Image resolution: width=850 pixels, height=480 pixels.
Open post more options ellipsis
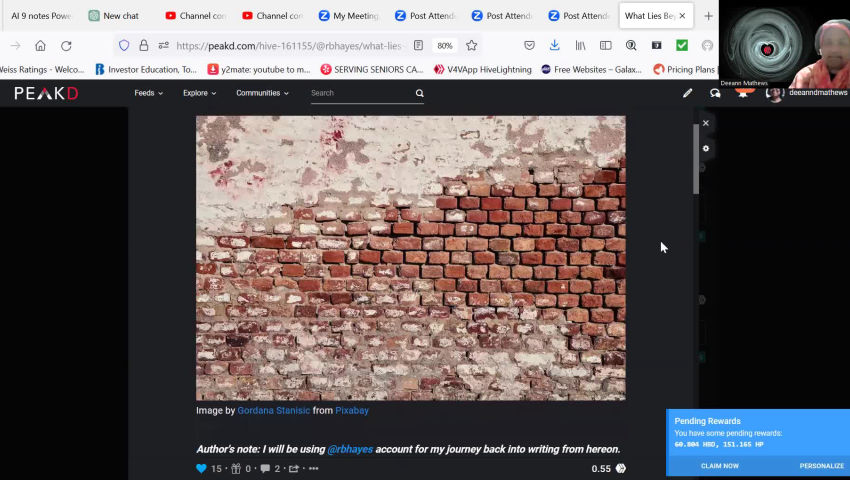313,469
